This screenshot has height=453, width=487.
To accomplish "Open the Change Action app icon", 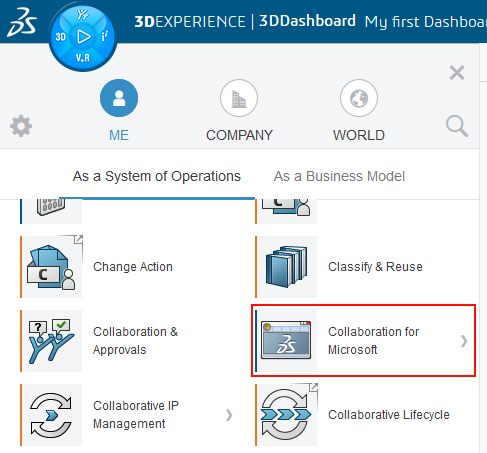I will click(52, 267).
